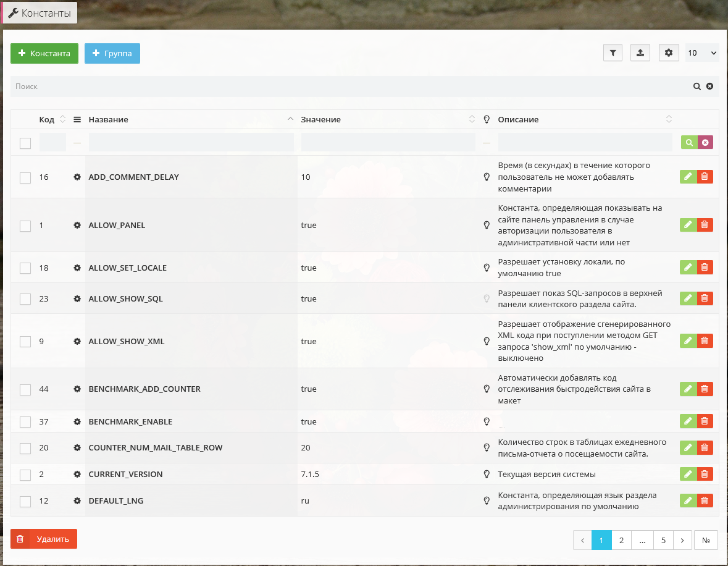Click the green Константа add button

point(44,53)
